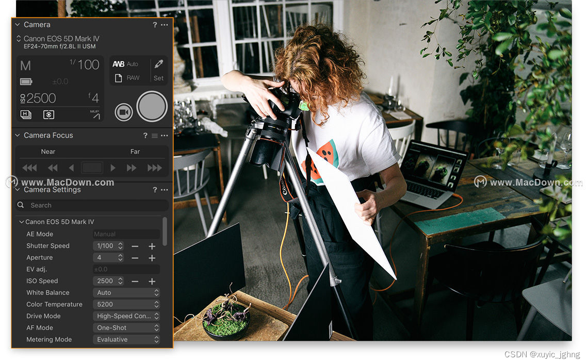The image size is (588, 364).
Task: Collapse the Camera panel header chevron
Action: click(x=17, y=24)
